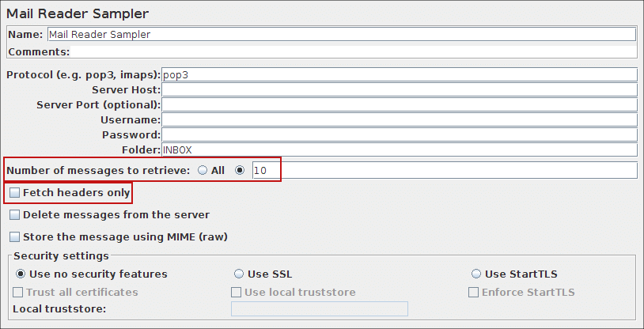Image resolution: width=644 pixels, height=329 pixels.
Task: Check the Use local truststore box
Action: tap(236, 293)
